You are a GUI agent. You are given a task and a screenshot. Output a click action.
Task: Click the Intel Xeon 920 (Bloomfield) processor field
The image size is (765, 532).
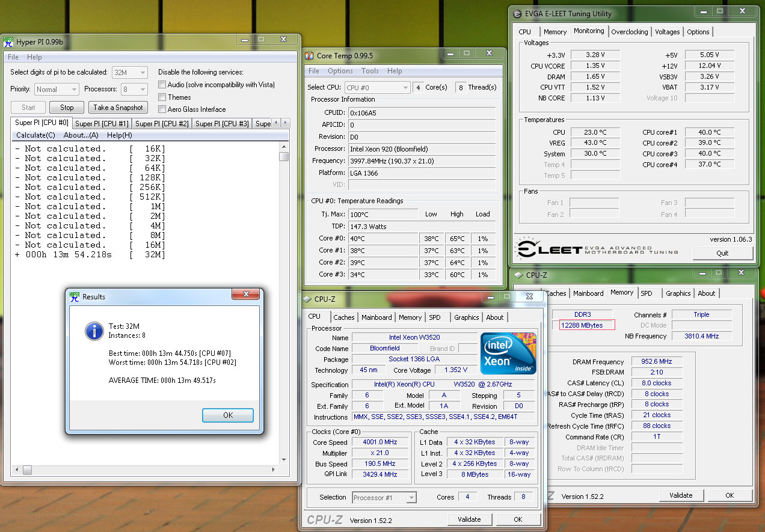422,148
